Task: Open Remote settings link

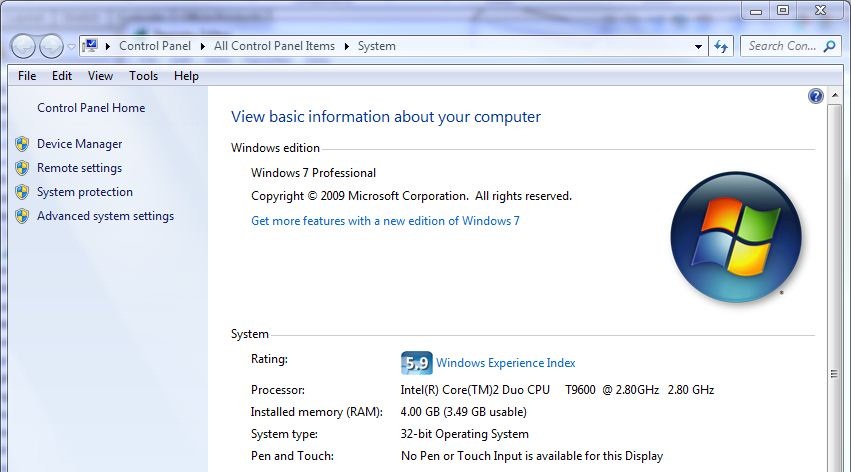Action: point(79,168)
